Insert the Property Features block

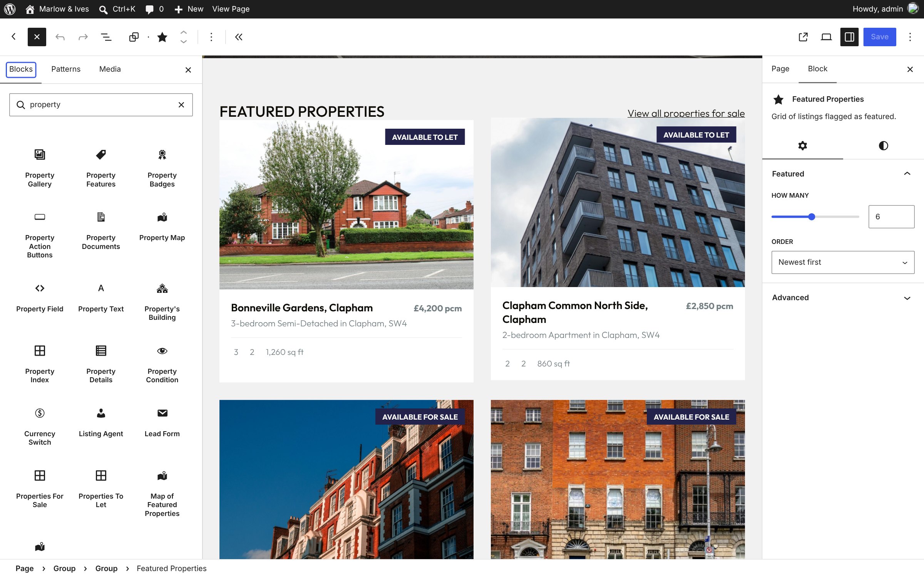tap(101, 168)
